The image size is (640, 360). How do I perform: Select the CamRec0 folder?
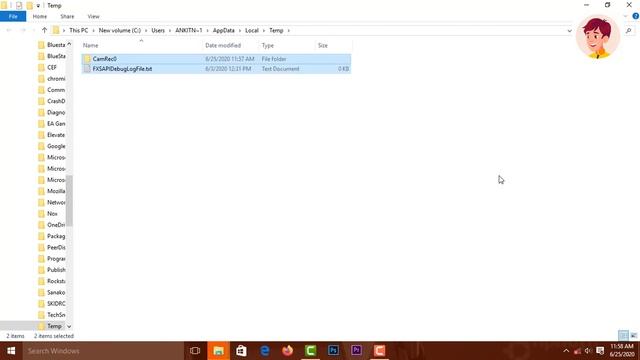coord(216,59)
